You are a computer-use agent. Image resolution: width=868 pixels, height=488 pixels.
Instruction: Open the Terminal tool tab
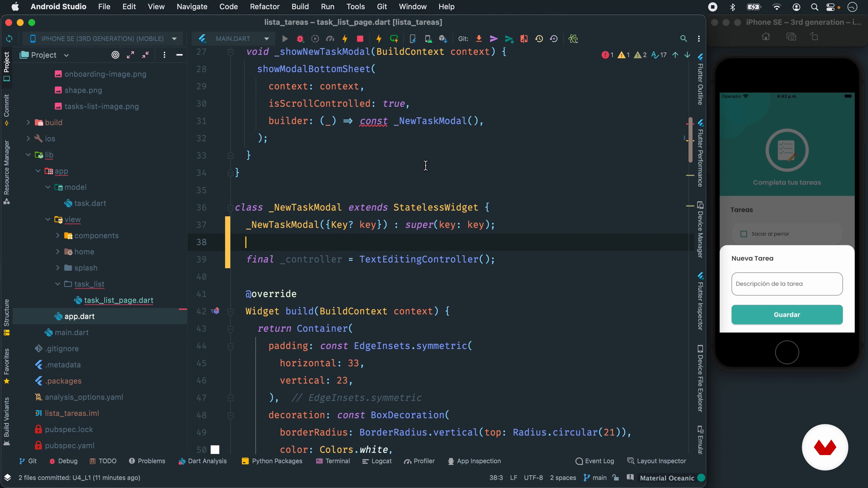tap(333, 461)
